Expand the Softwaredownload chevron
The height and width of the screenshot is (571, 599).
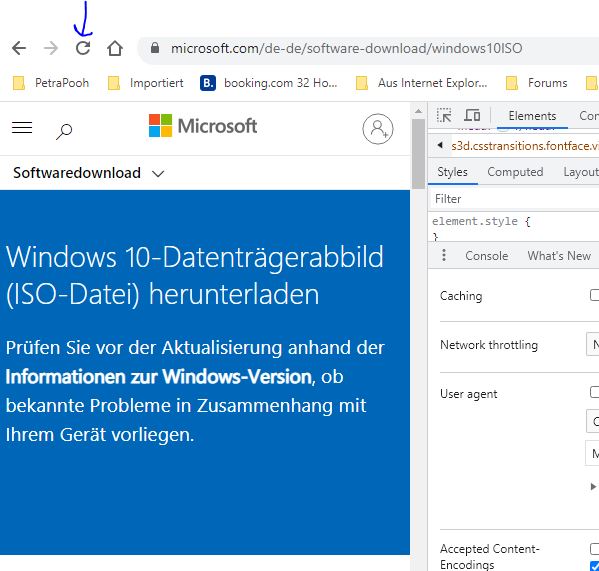[x=158, y=174]
